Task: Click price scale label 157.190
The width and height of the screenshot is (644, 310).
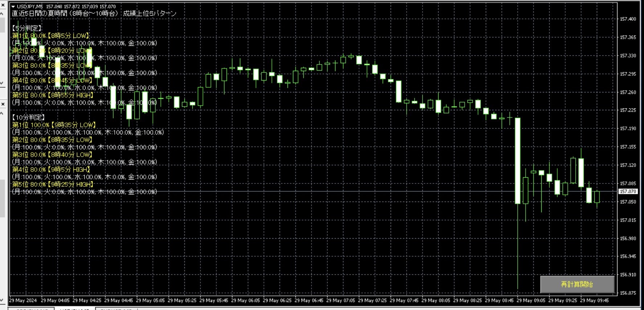Action: point(628,128)
